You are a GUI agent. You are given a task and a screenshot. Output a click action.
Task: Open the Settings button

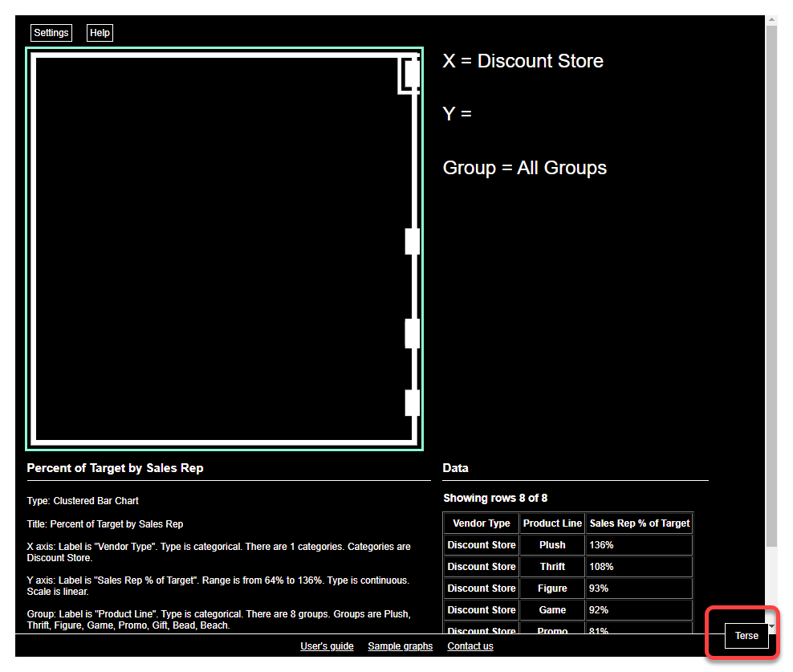[51, 33]
